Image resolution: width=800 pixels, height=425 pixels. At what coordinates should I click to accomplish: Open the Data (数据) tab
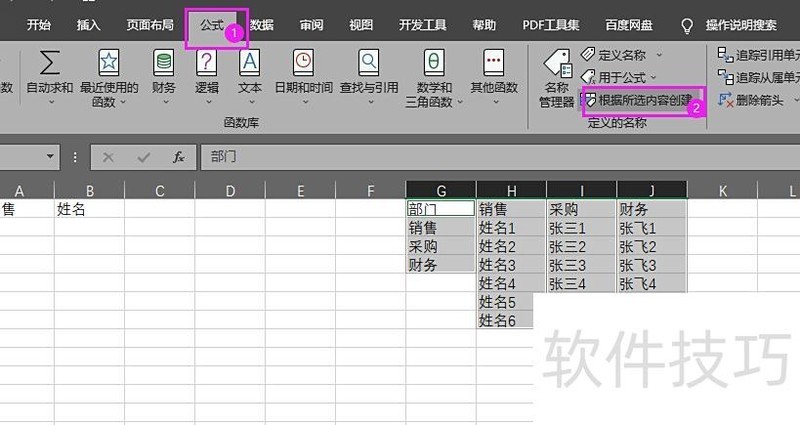coord(262,25)
